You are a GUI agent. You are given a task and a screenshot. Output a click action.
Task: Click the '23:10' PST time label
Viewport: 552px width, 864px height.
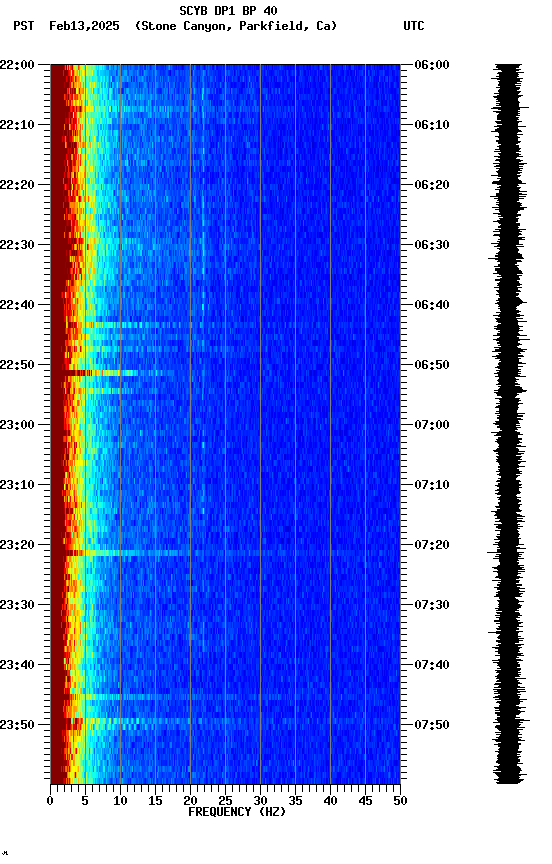point(17,485)
